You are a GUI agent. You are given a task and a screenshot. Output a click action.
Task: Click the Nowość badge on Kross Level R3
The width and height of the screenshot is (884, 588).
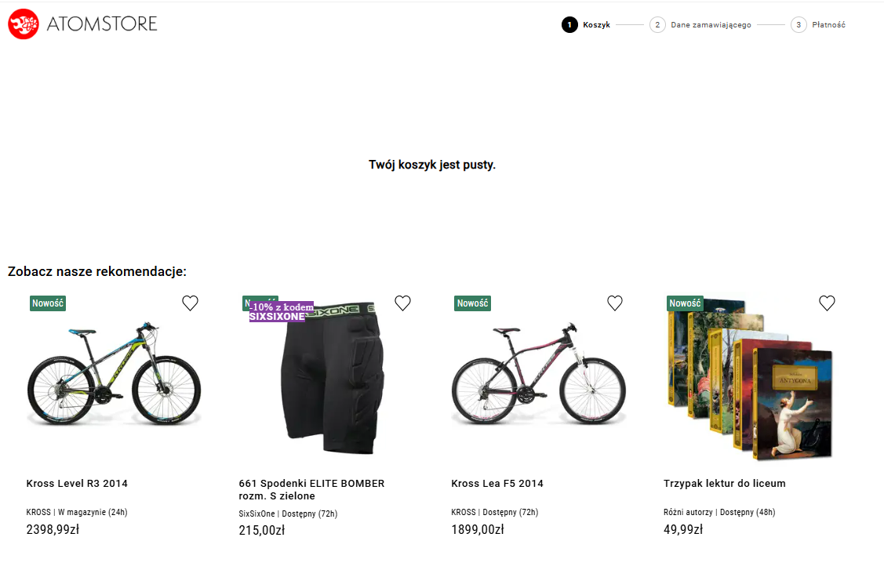48,303
